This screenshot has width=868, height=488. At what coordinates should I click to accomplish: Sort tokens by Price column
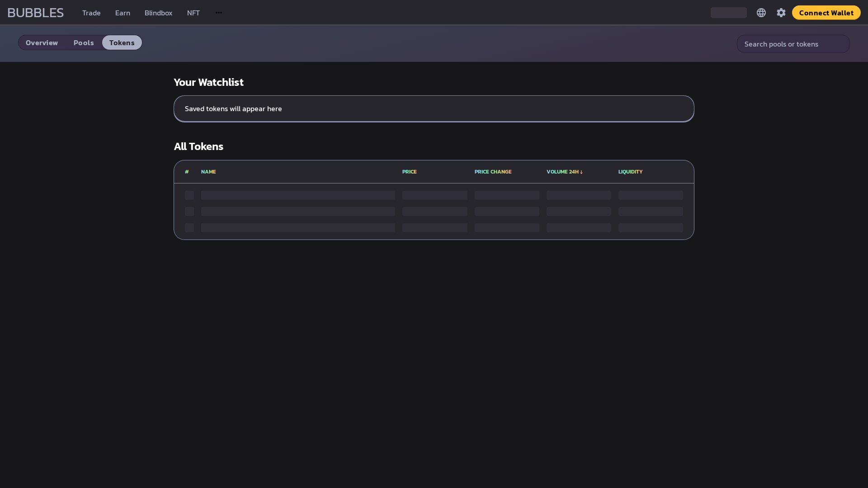(409, 172)
